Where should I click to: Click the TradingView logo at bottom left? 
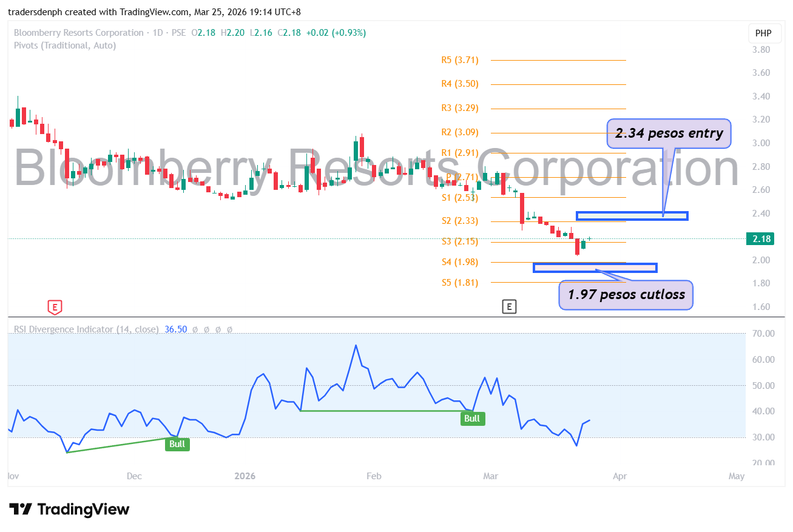coord(69,509)
